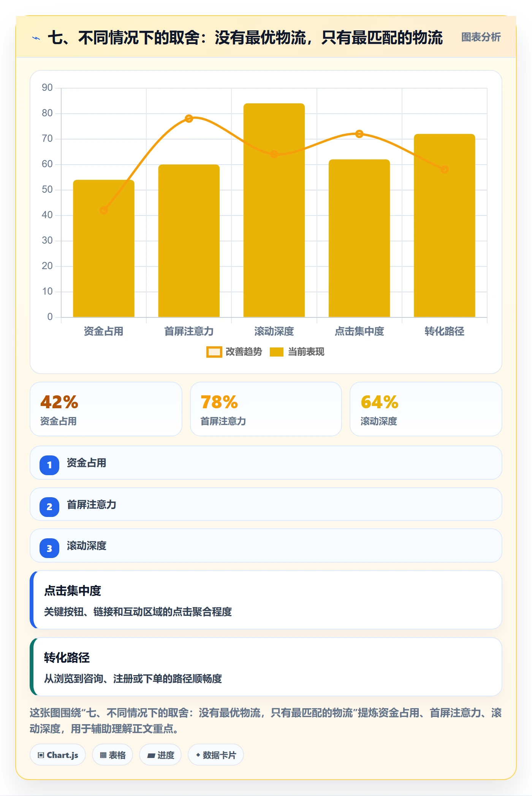532x796 pixels.
Task: Click the lightning icon beside the section title
Action: (x=36, y=38)
